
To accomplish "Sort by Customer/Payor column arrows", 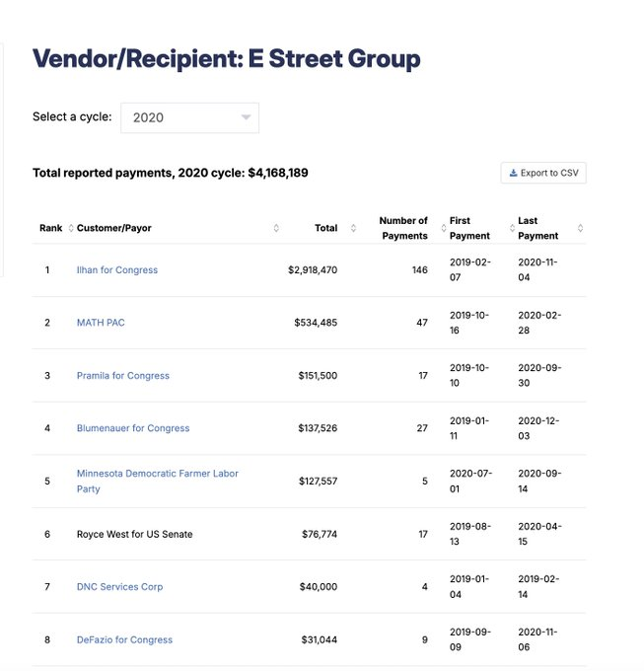I will [x=276, y=228].
